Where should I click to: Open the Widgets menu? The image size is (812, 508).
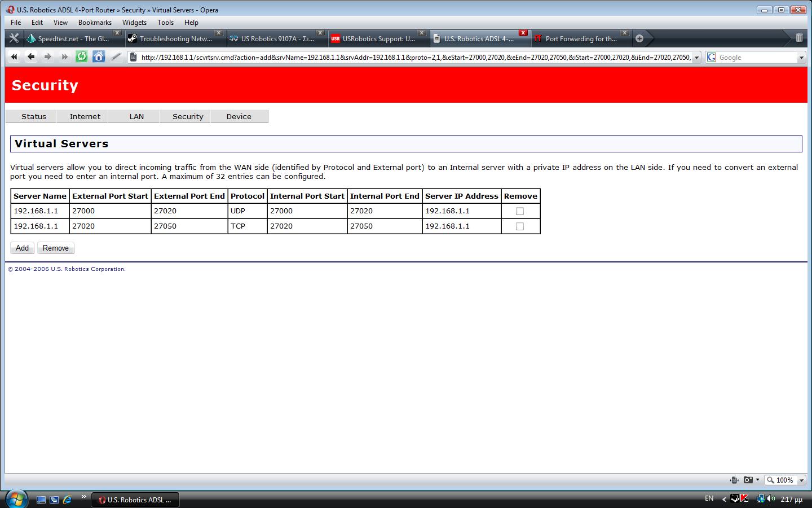coord(134,23)
